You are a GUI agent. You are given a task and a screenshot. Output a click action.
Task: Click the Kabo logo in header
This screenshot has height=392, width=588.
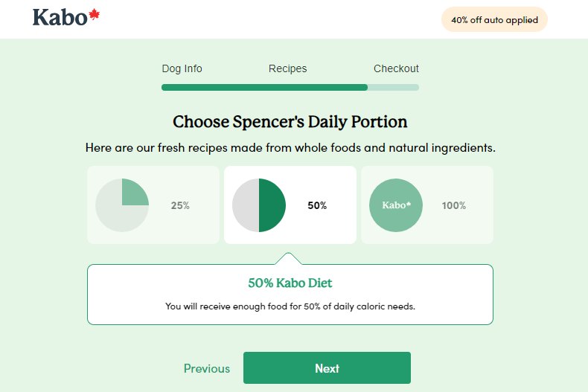[x=66, y=18]
